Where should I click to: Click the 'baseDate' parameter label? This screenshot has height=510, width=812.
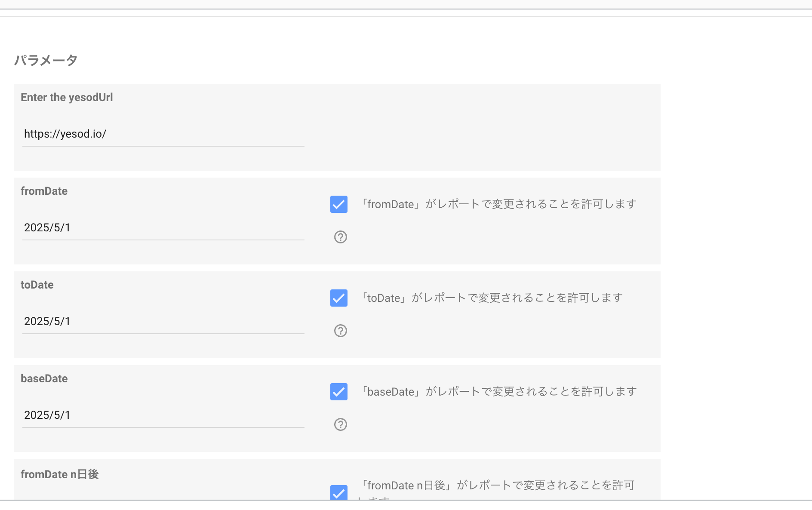coord(44,379)
